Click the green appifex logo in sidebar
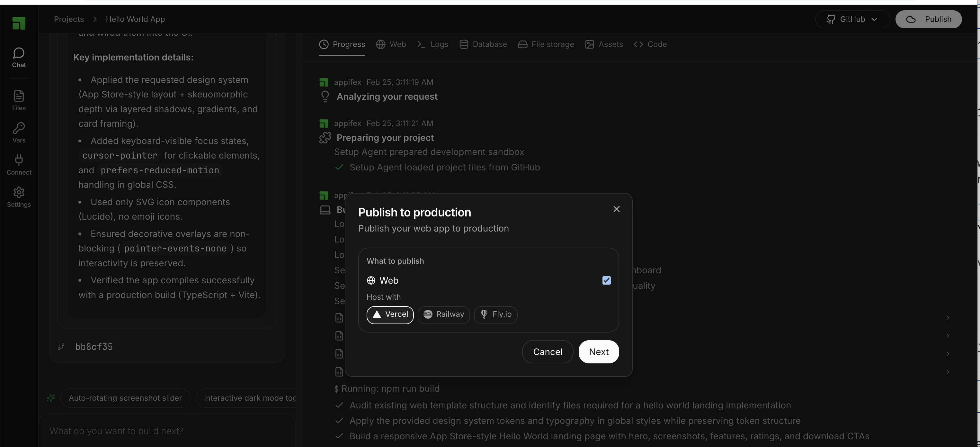 coord(19,23)
